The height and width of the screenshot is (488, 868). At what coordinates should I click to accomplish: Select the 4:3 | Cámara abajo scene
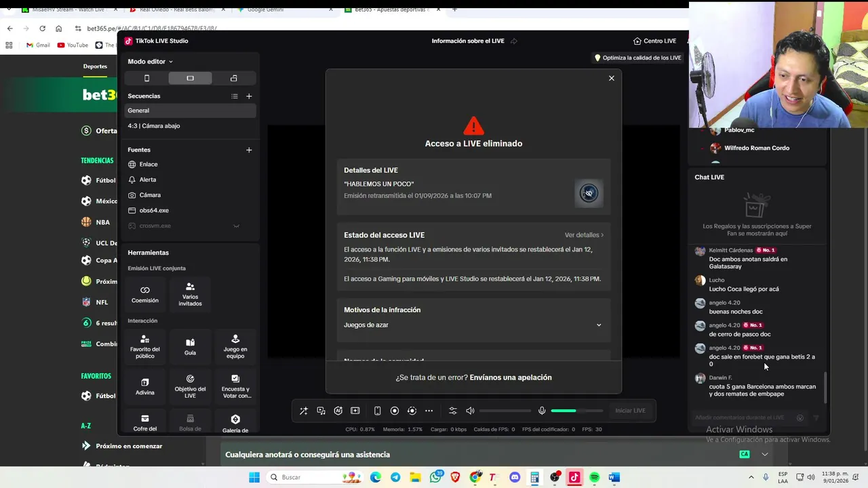coord(190,126)
